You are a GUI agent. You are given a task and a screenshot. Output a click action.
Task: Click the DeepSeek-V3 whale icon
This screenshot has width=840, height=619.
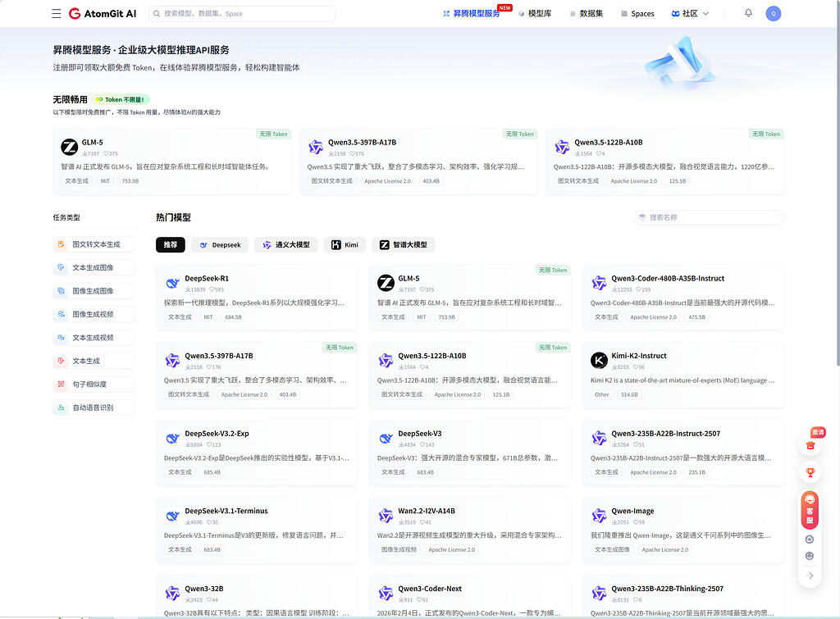pyautogui.click(x=386, y=438)
